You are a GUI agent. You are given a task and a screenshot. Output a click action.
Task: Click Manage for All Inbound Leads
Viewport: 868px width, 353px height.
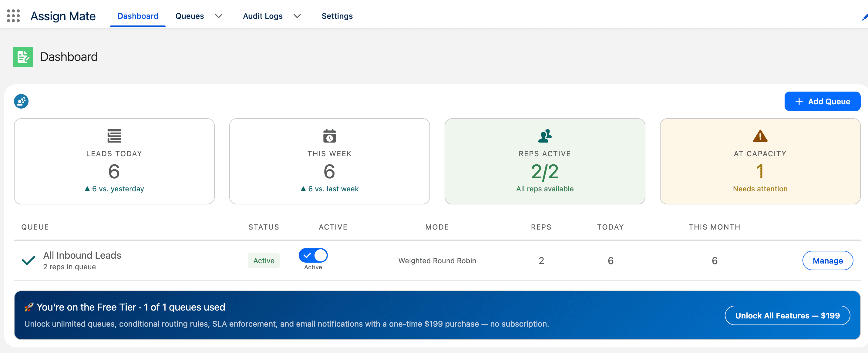point(828,261)
